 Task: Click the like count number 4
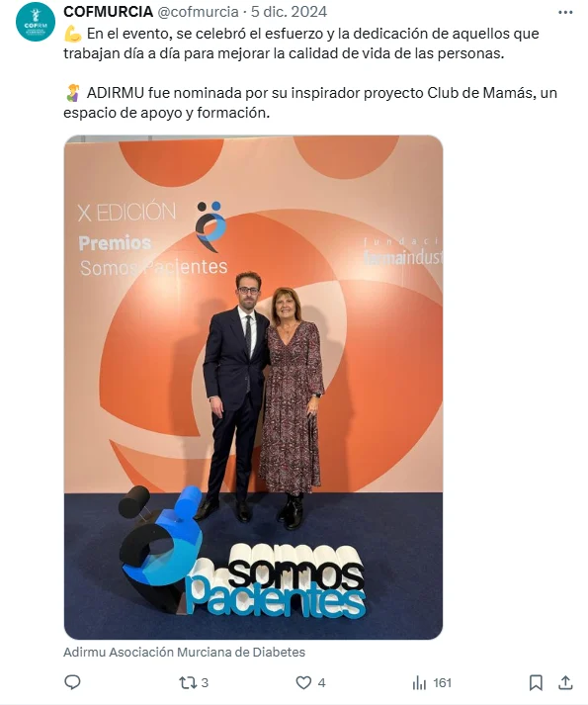(x=321, y=683)
